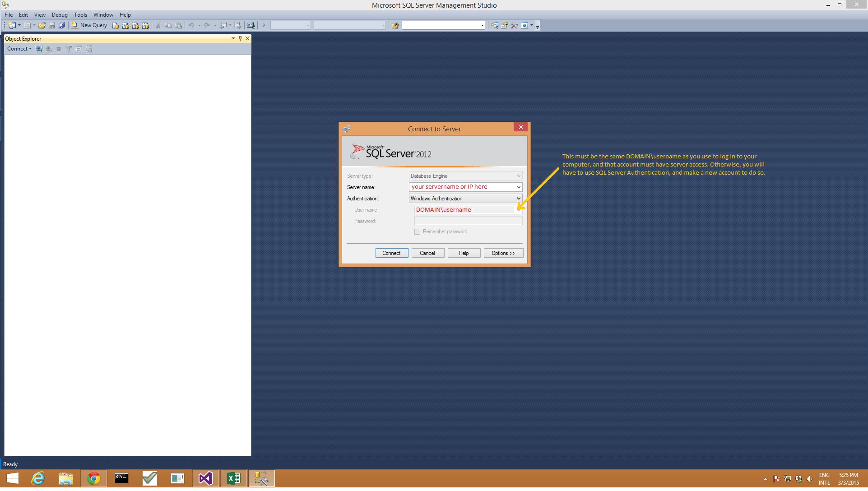The height and width of the screenshot is (491, 868).
Task: Close the Object Explorer panel
Action: 247,38
